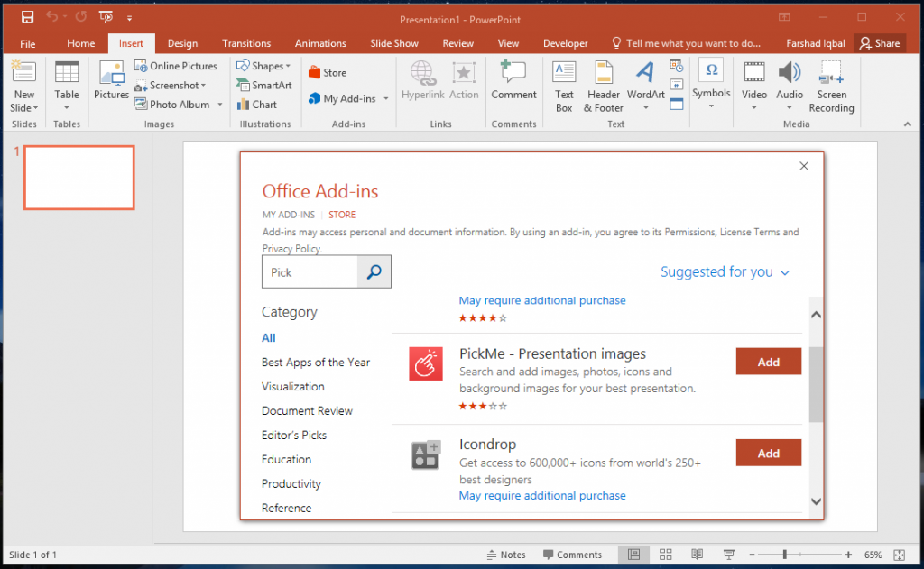
Task: Switch to the Home tab
Action: tap(80, 43)
